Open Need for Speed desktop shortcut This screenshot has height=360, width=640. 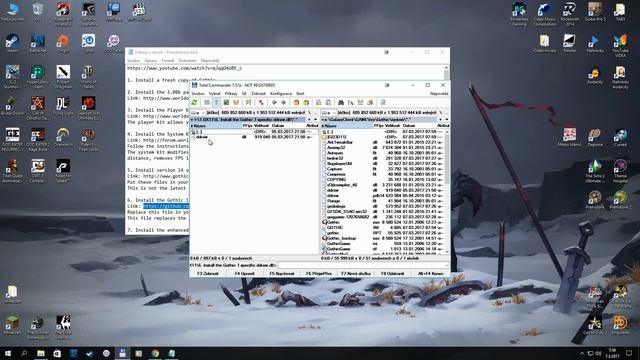(63, 171)
